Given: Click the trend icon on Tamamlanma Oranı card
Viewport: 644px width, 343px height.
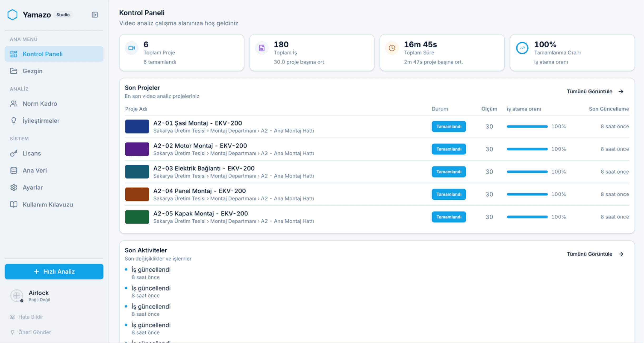Looking at the screenshot, I should (522, 48).
